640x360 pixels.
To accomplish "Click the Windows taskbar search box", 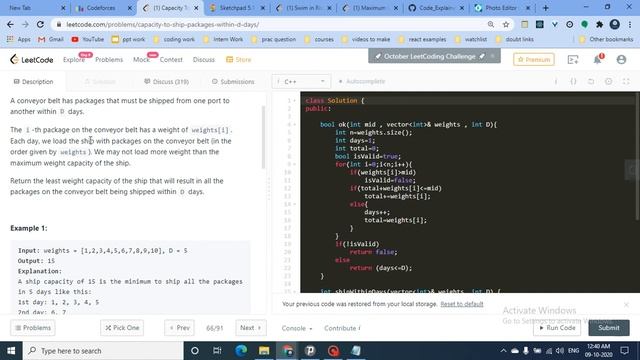I will pyautogui.click(x=102, y=351).
